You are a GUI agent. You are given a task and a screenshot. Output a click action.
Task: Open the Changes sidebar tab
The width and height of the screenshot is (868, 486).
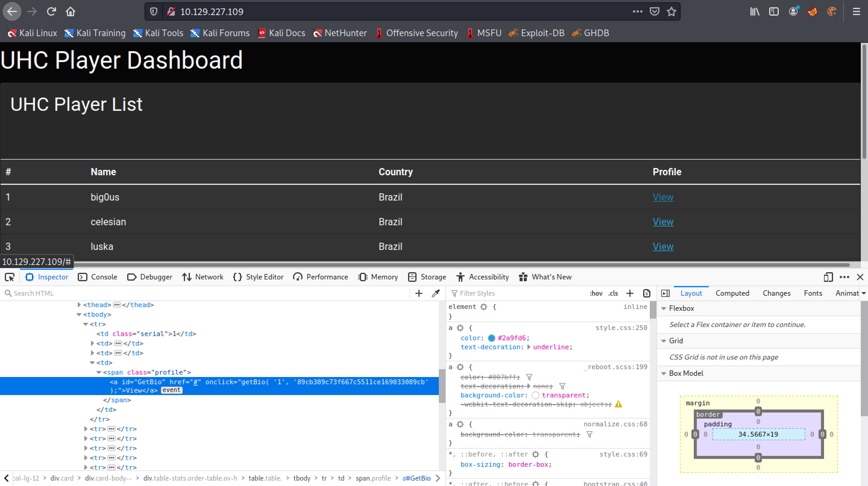pos(776,294)
